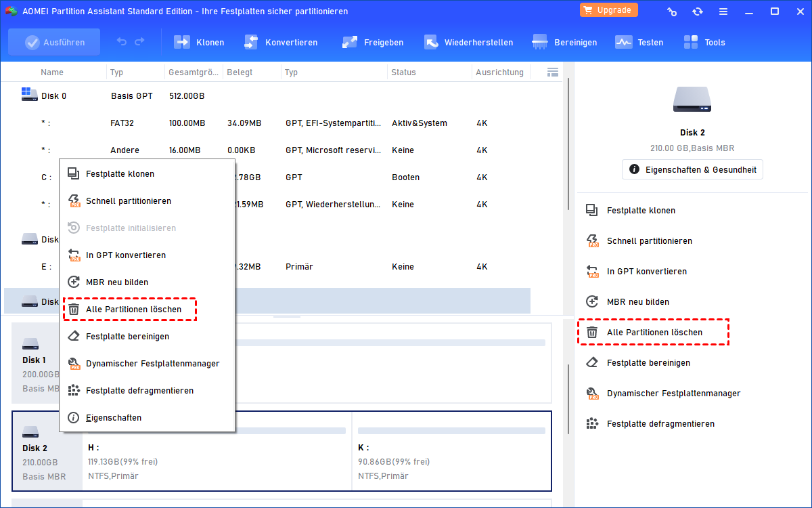The image size is (812, 508).
Task: Click Eigenschaften & Gesundheit button
Action: pyautogui.click(x=692, y=169)
